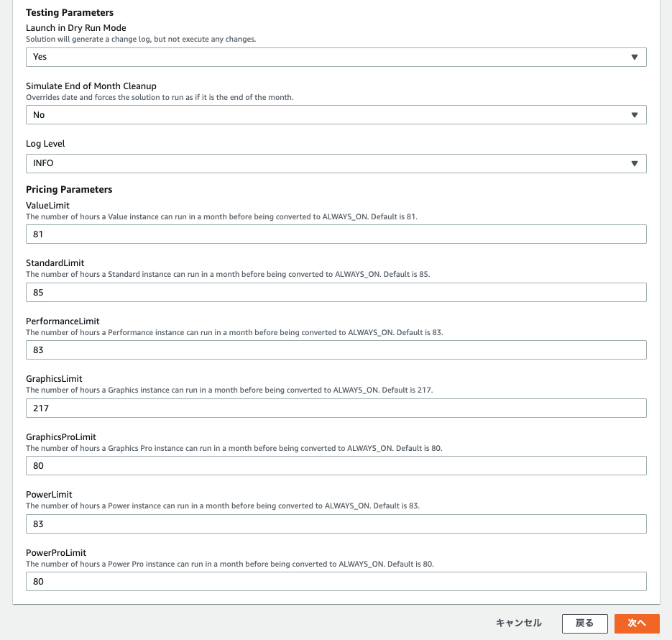Click the Testing Parameters section heading
This screenshot has width=672, height=640.
click(69, 12)
